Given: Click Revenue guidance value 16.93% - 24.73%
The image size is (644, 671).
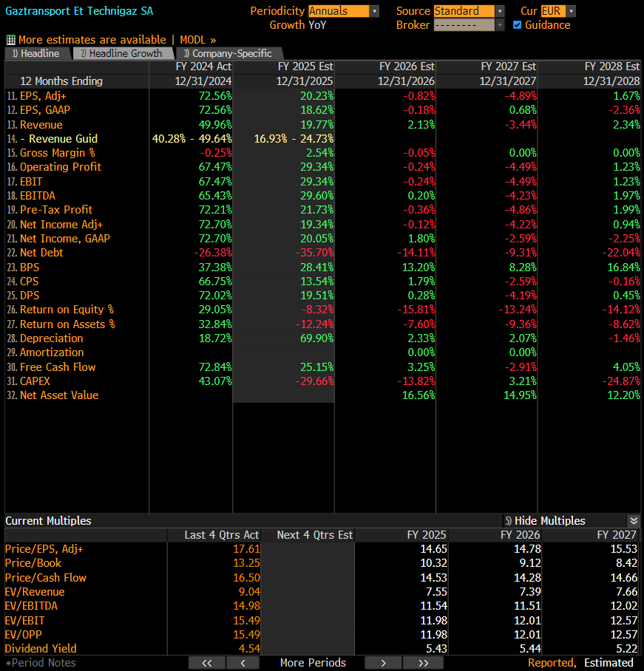Looking at the screenshot, I should click(x=294, y=139).
